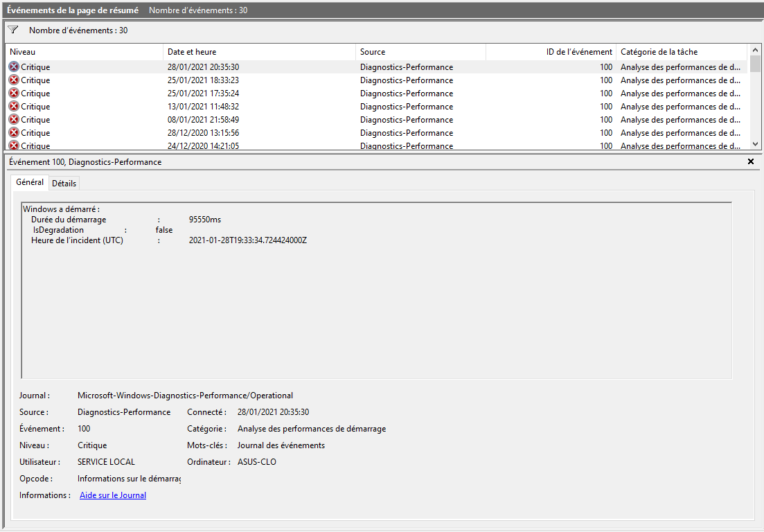Viewport: 764px width, 532px height.
Task: Click the Critique icon on the 28/01/2021 20:35:30 row
Action: (14, 66)
